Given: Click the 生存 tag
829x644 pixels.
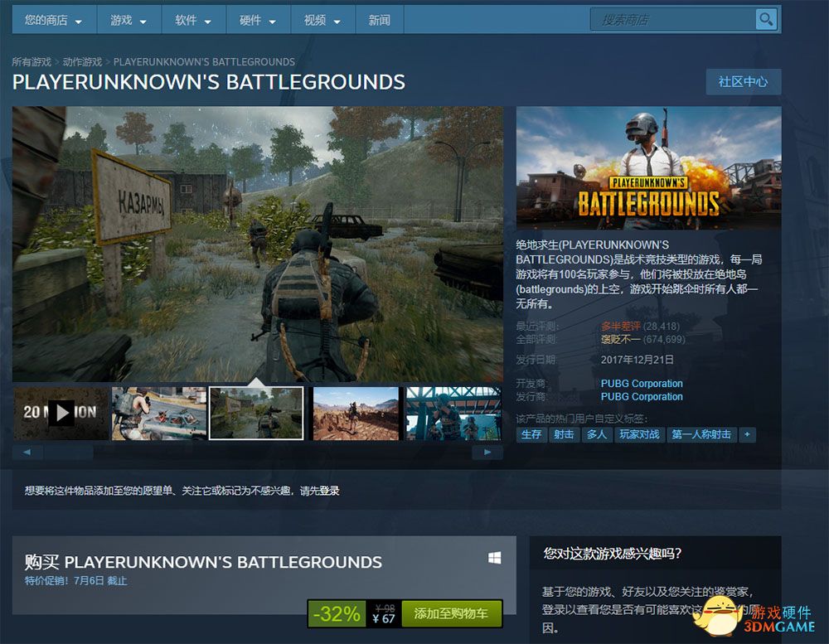Looking at the screenshot, I should [x=531, y=434].
